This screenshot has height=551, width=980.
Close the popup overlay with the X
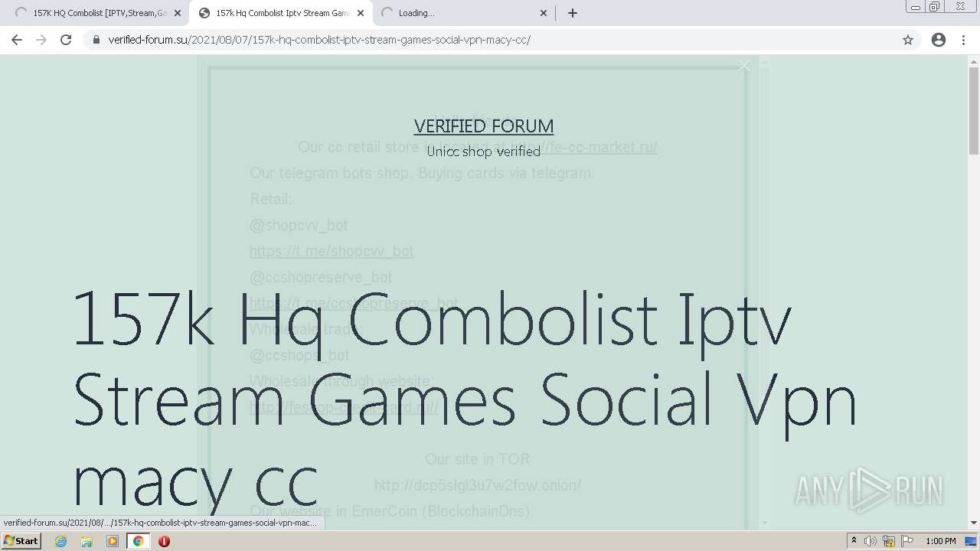743,66
